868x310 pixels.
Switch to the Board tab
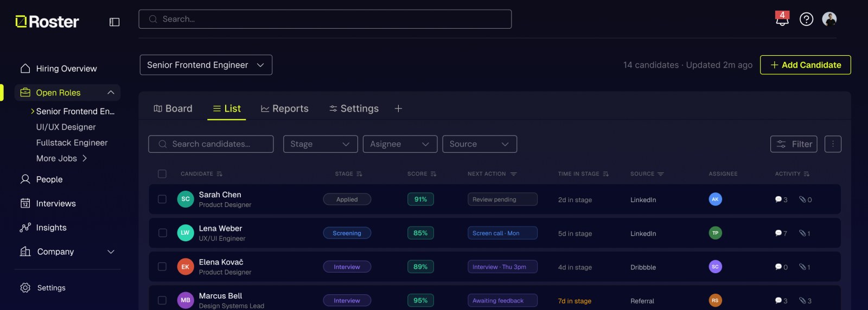[x=173, y=108]
